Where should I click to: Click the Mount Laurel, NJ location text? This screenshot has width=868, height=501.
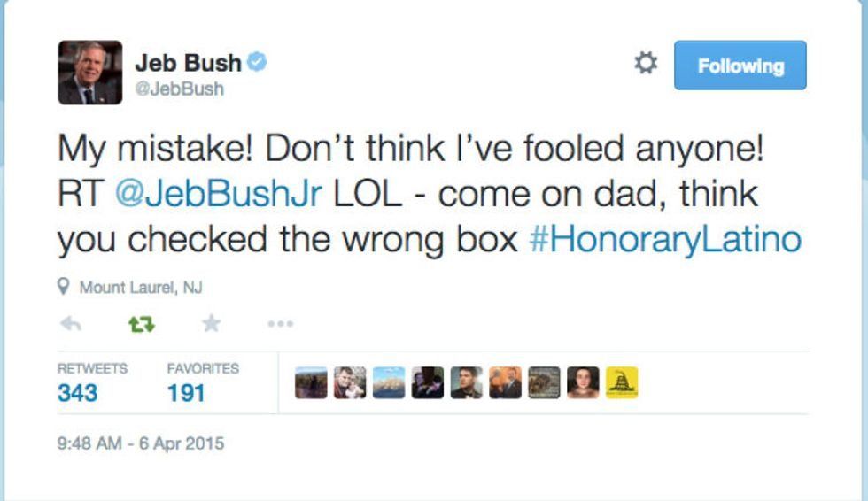pyautogui.click(x=141, y=287)
